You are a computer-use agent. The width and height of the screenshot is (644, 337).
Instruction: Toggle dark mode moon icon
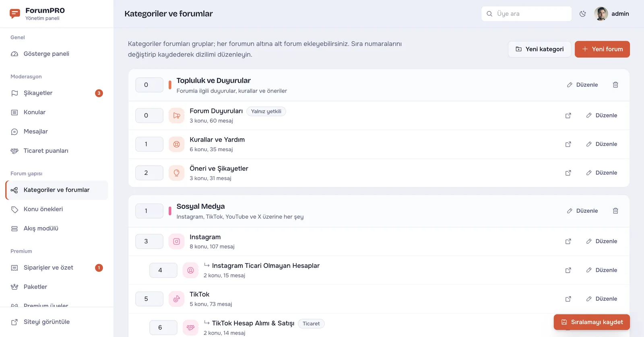[x=582, y=14]
